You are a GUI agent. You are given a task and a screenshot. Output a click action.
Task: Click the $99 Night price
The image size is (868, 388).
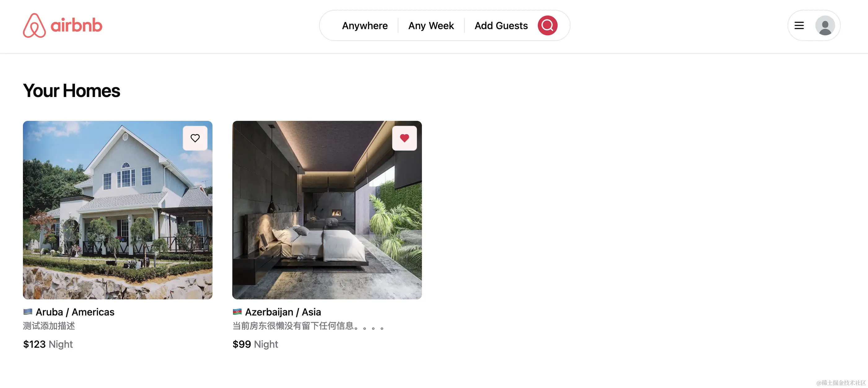255,344
